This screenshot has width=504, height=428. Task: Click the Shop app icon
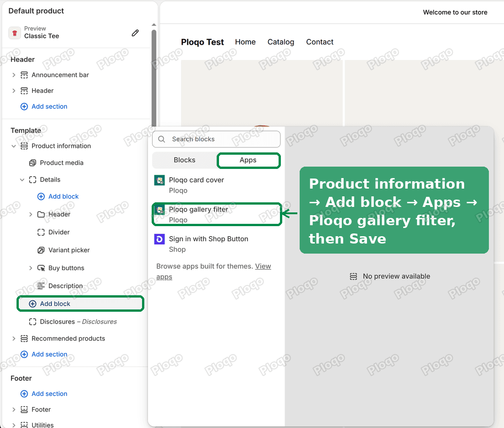tap(159, 239)
